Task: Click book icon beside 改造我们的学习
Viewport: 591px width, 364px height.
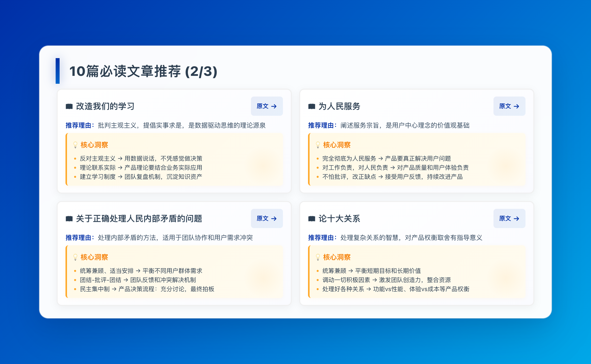Action: coord(69,106)
